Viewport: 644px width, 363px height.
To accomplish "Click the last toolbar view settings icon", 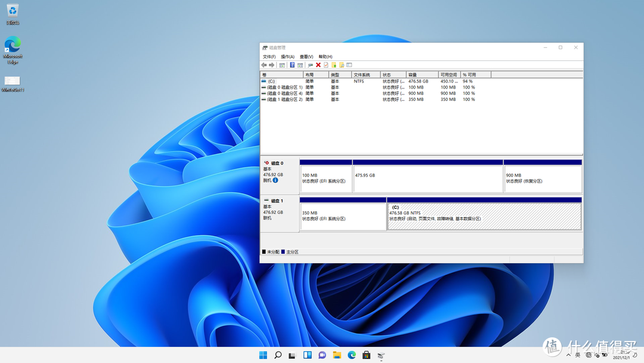I will pos(349,65).
